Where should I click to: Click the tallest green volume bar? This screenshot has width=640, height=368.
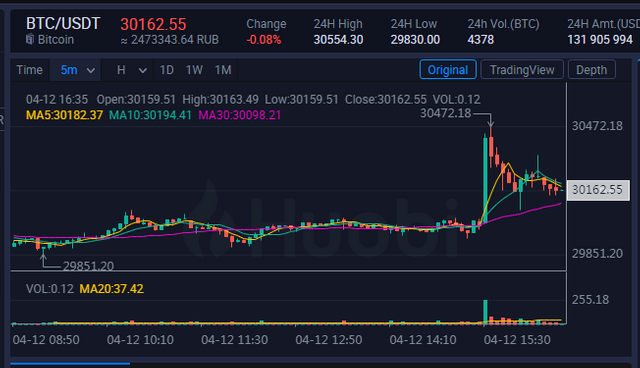click(x=485, y=312)
